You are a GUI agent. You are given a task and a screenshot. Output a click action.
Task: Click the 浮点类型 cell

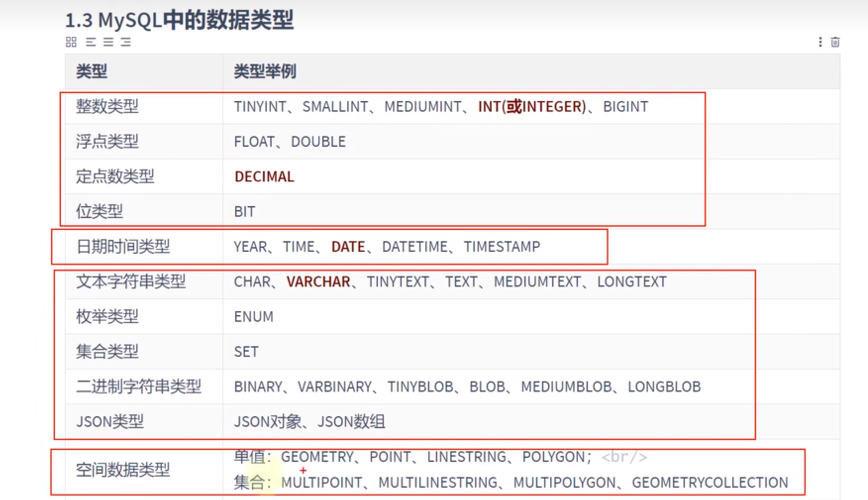pyautogui.click(x=144, y=142)
